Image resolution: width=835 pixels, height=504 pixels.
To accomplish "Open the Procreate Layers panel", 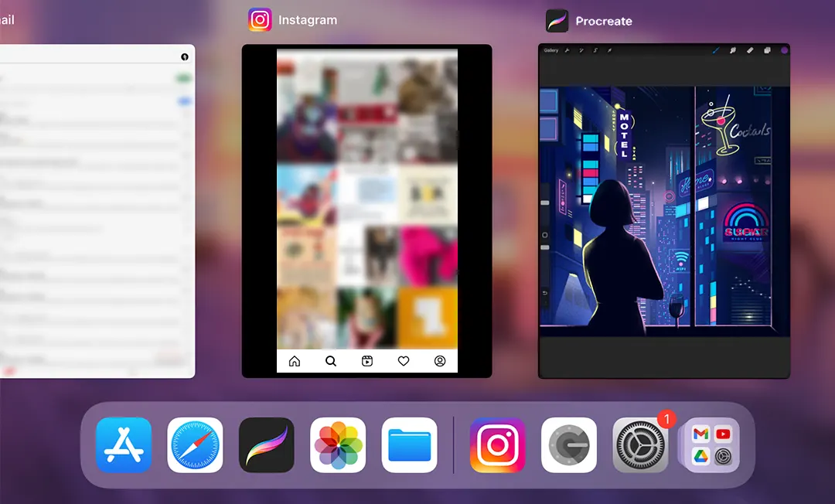I will pyautogui.click(x=768, y=50).
